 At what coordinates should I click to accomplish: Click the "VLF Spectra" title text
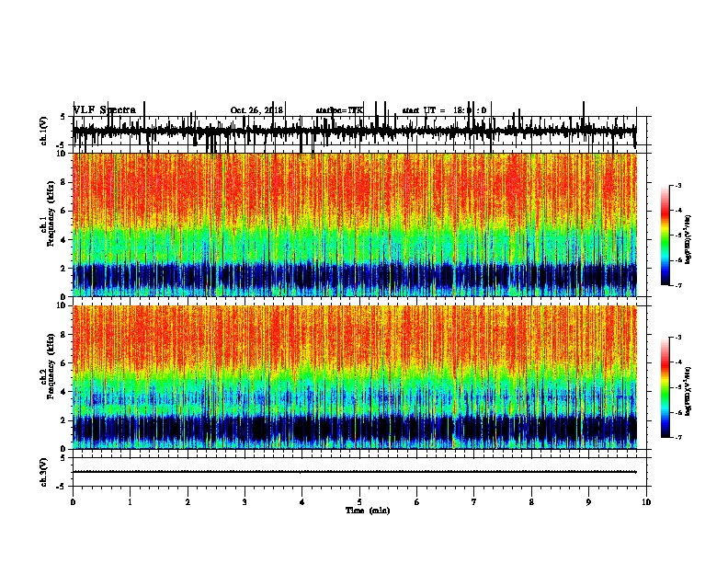[105, 110]
